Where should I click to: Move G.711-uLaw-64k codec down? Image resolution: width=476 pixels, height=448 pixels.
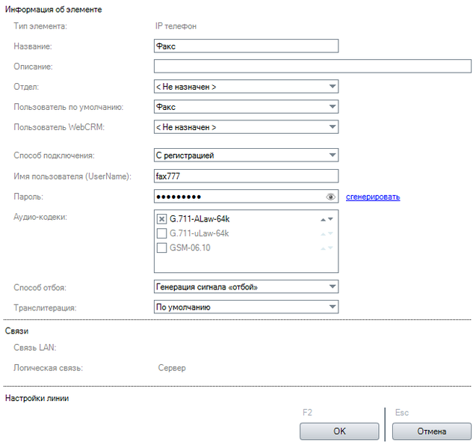click(x=330, y=233)
